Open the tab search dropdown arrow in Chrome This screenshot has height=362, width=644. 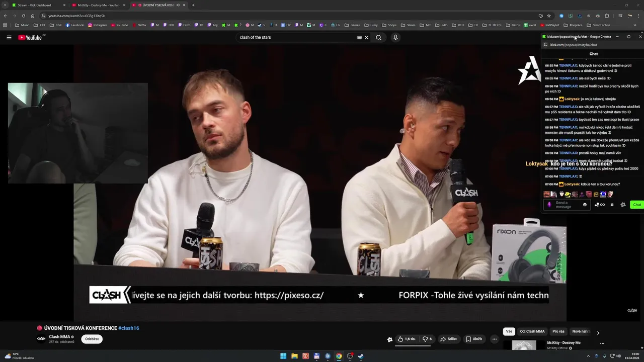[x=6, y=5]
